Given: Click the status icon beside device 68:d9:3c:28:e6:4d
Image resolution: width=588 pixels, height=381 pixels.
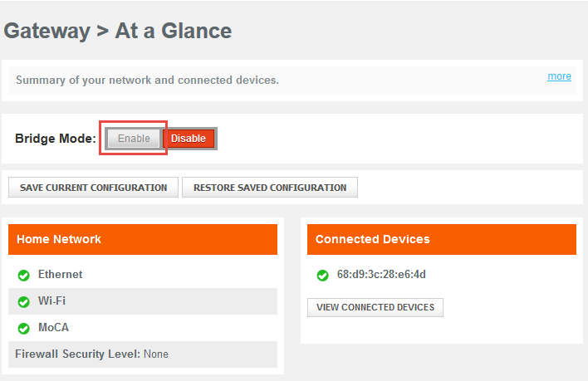Looking at the screenshot, I should [x=322, y=275].
